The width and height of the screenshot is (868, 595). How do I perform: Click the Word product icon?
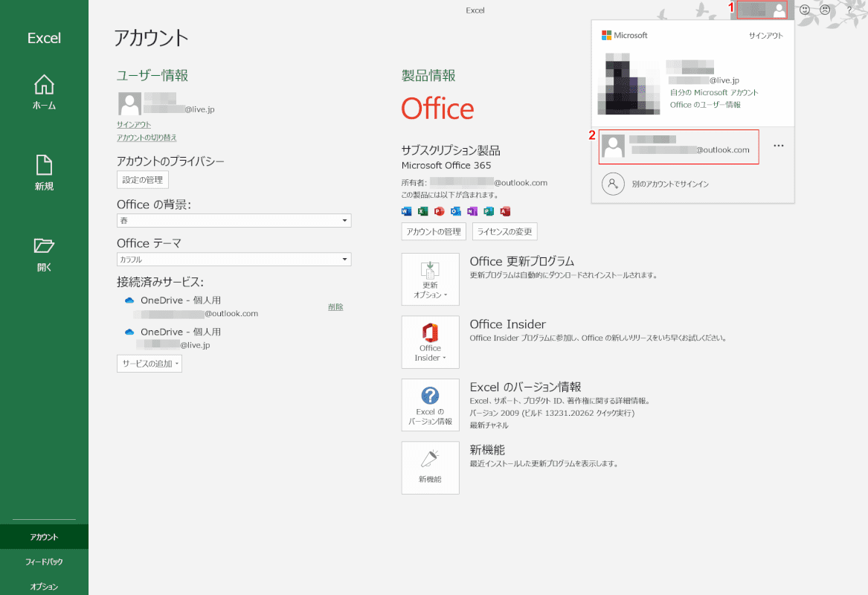pos(406,211)
